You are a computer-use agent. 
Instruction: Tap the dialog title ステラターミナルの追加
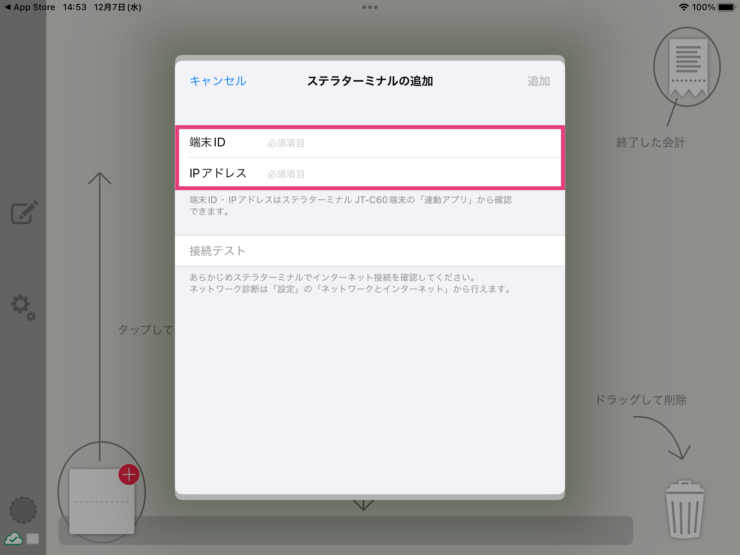[x=370, y=81]
